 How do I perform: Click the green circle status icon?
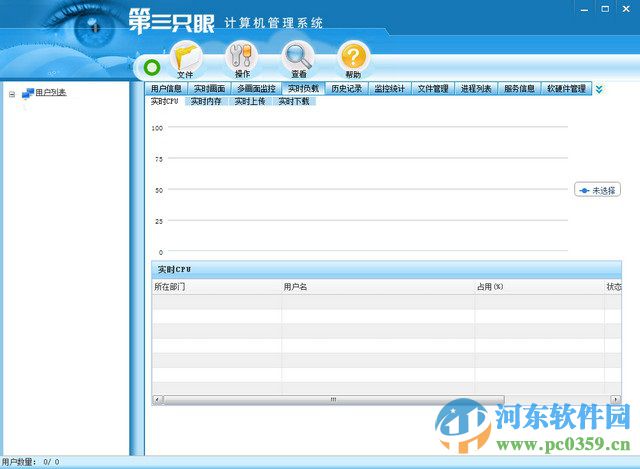pos(152,67)
